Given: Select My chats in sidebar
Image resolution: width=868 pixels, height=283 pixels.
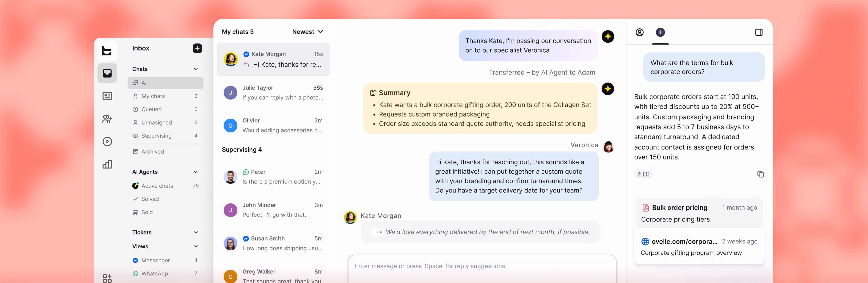Looking at the screenshot, I should click(x=166, y=96).
